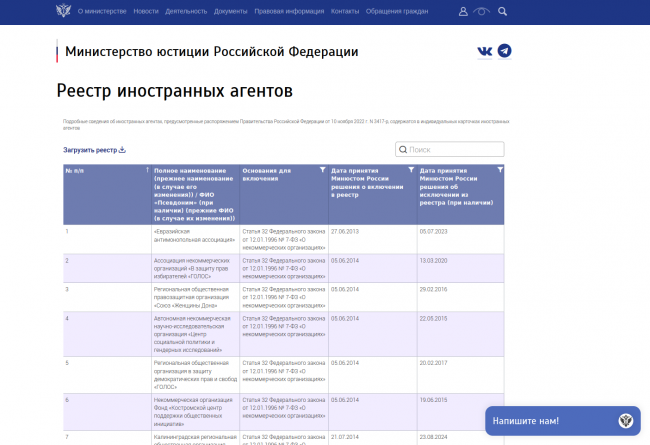The height and width of the screenshot is (445, 650).
Task: Open the Документы menu
Action: pyautogui.click(x=230, y=11)
